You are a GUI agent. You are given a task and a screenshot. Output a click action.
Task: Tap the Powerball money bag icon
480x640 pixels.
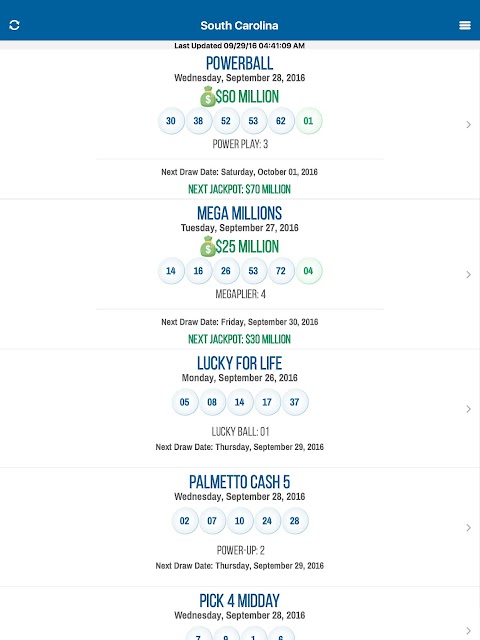(207, 97)
